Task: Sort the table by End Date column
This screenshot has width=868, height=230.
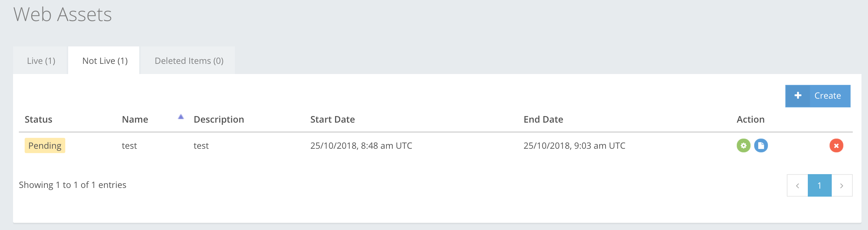Action: pyautogui.click(x=543, y=119)
